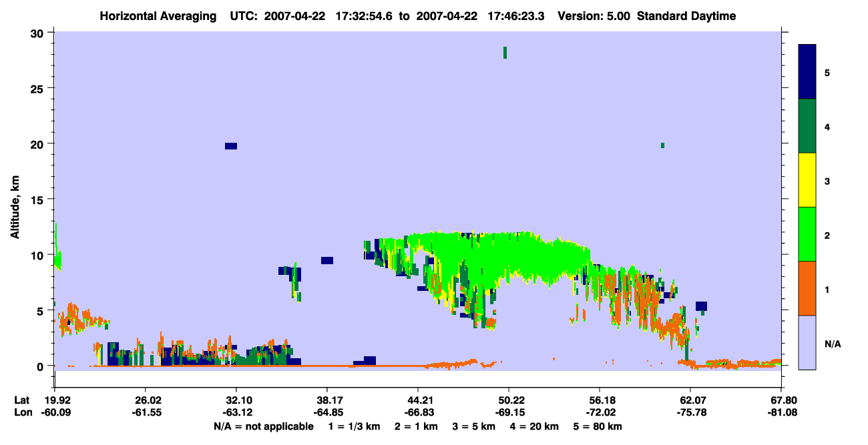
Task: Click the legend text 'N/A = not applicable'
Action: (264, 426)
